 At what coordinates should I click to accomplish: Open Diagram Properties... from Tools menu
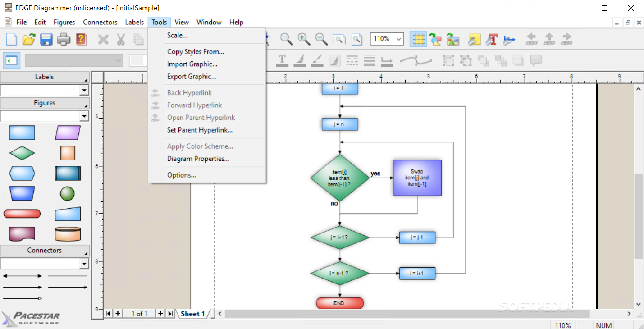click(198, 159)
